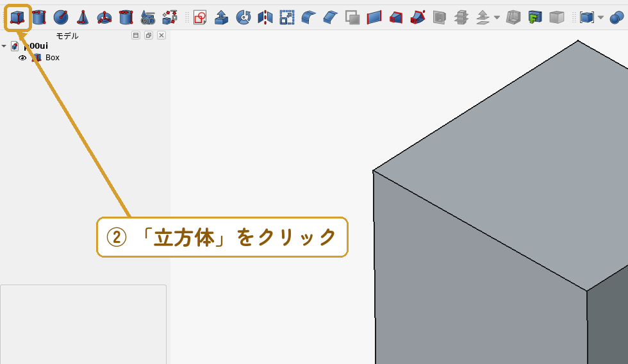Click the model panel toggle-overlay button
The height and width of the screenshot is (364, 628).
[136, 35]
